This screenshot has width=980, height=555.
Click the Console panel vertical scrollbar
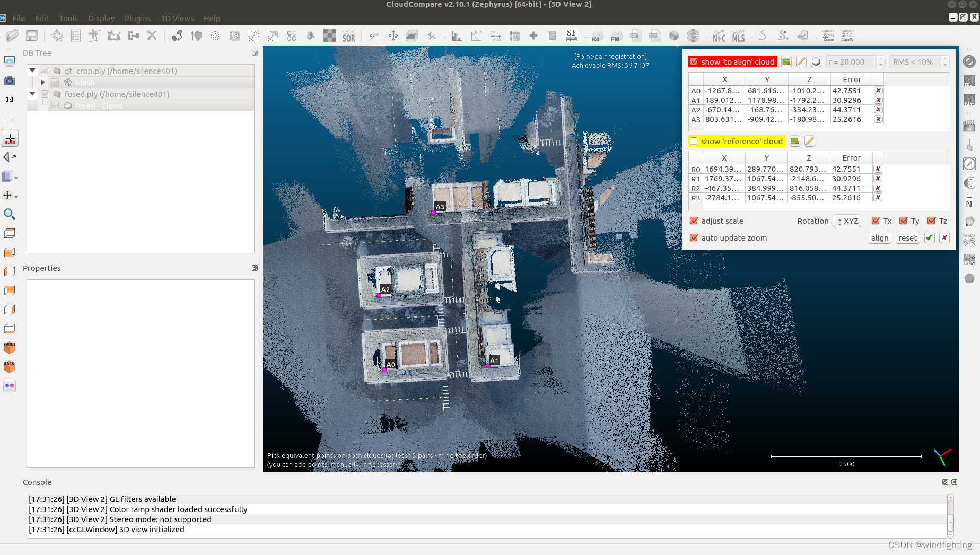pos(950,516)
